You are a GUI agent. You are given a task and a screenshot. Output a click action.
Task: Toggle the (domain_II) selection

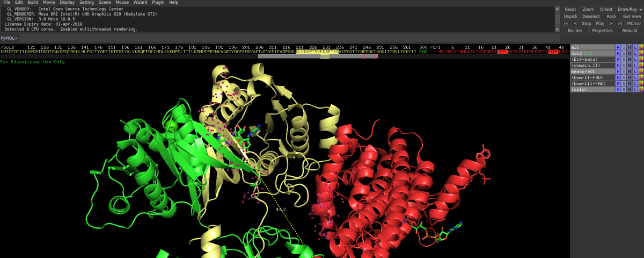[592, 65]
